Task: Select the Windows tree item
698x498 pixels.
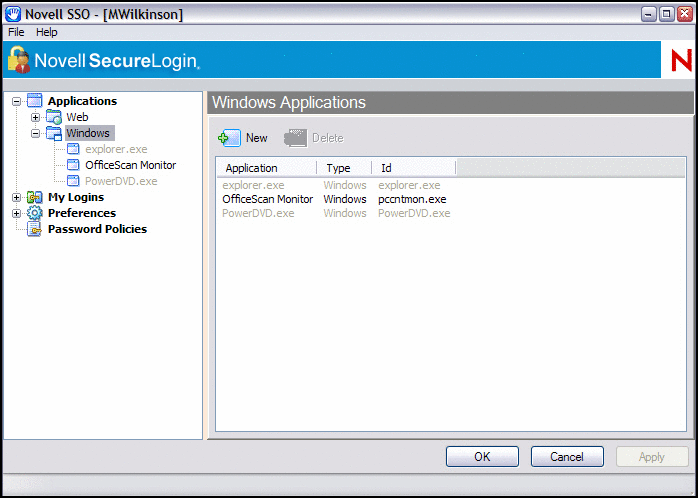Action: click(88, 133)
